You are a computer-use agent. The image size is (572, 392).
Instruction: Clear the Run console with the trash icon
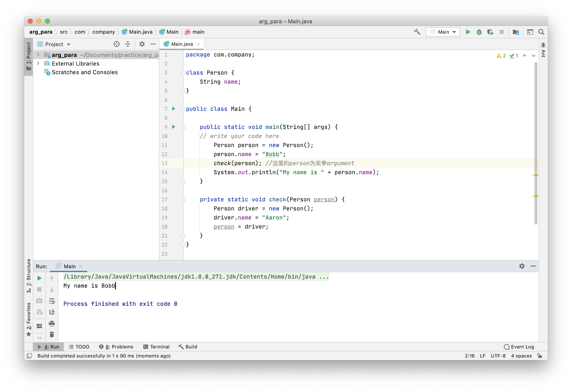pyautogui.click(x=52, y=334)
